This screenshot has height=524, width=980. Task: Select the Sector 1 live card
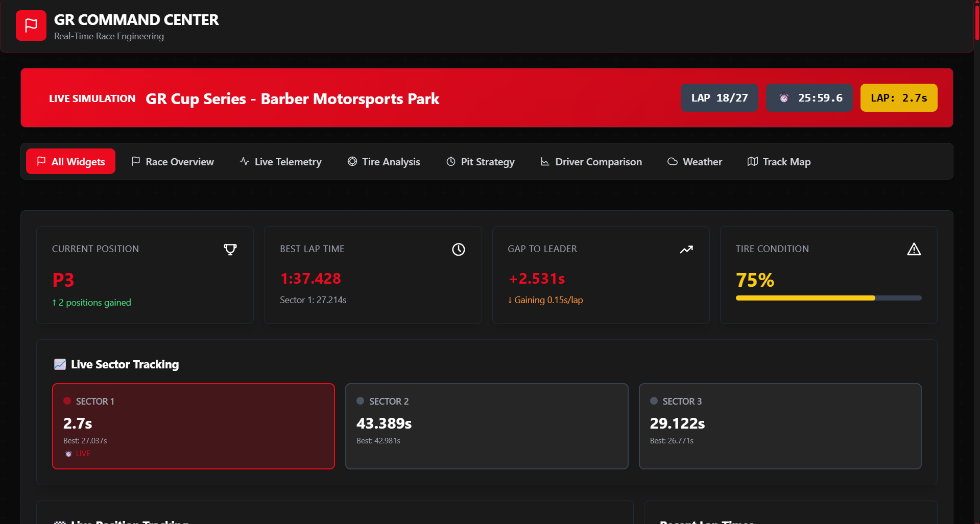(x=194, y=426)
